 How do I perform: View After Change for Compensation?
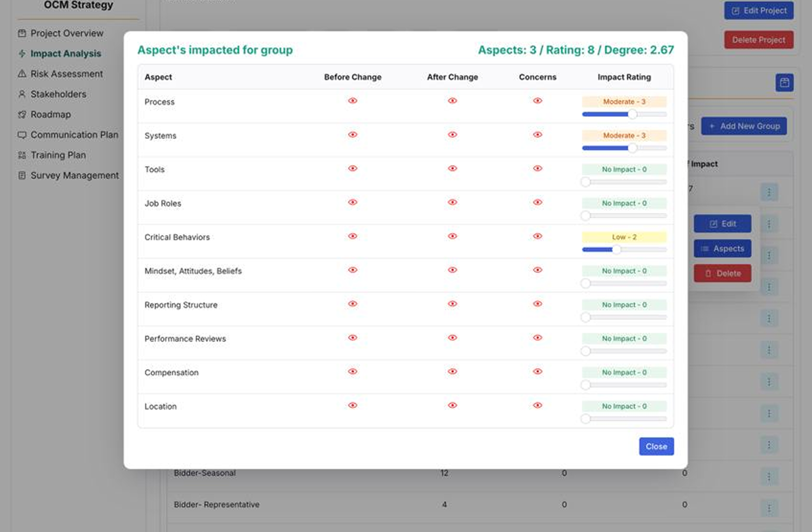(x=452, y=372)
